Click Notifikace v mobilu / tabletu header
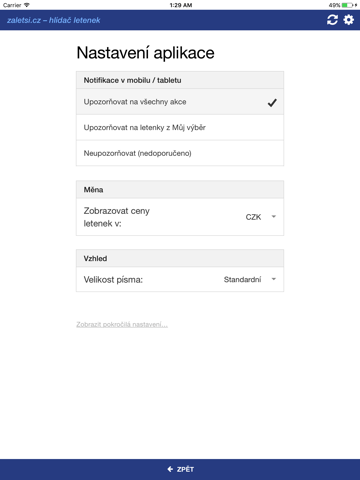Screen dimensions: 360x480 (180, 80)
